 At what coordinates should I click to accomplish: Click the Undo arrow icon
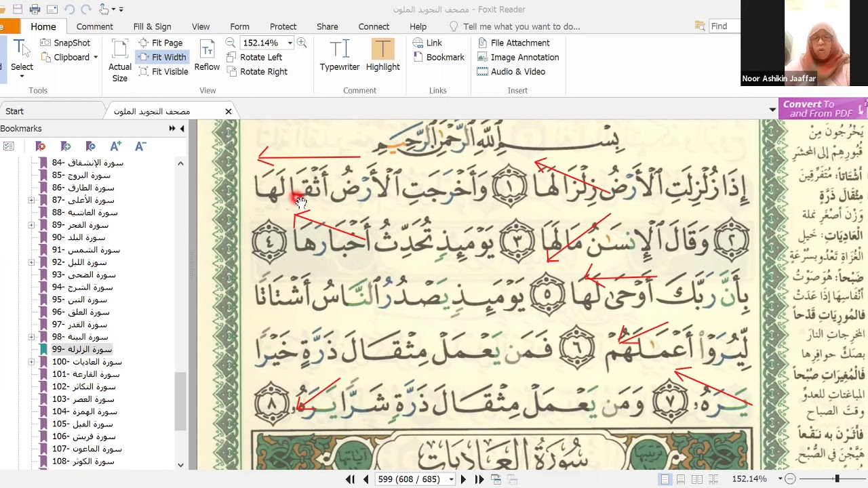(69, 9)
